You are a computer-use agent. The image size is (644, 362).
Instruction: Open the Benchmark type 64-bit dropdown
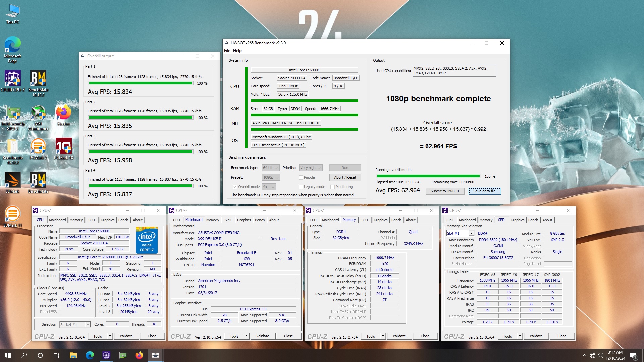pyautogui.click(x=271, y=168)
